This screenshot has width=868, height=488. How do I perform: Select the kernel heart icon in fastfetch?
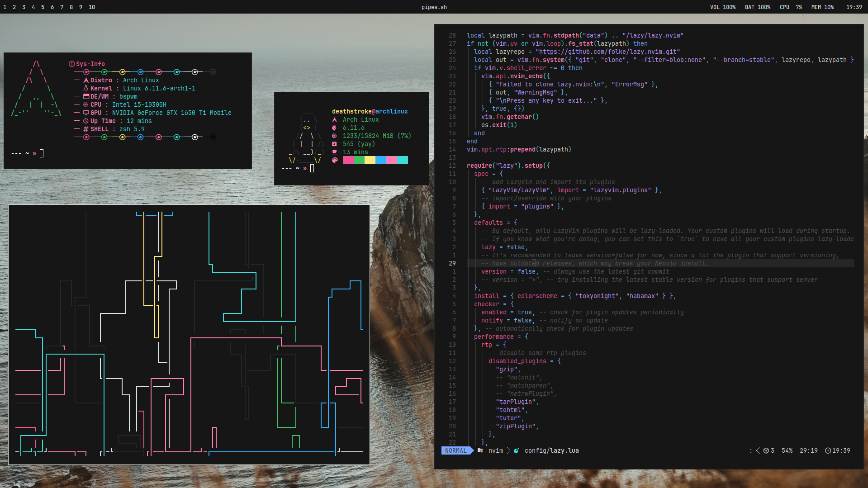(x=334, y=128)
